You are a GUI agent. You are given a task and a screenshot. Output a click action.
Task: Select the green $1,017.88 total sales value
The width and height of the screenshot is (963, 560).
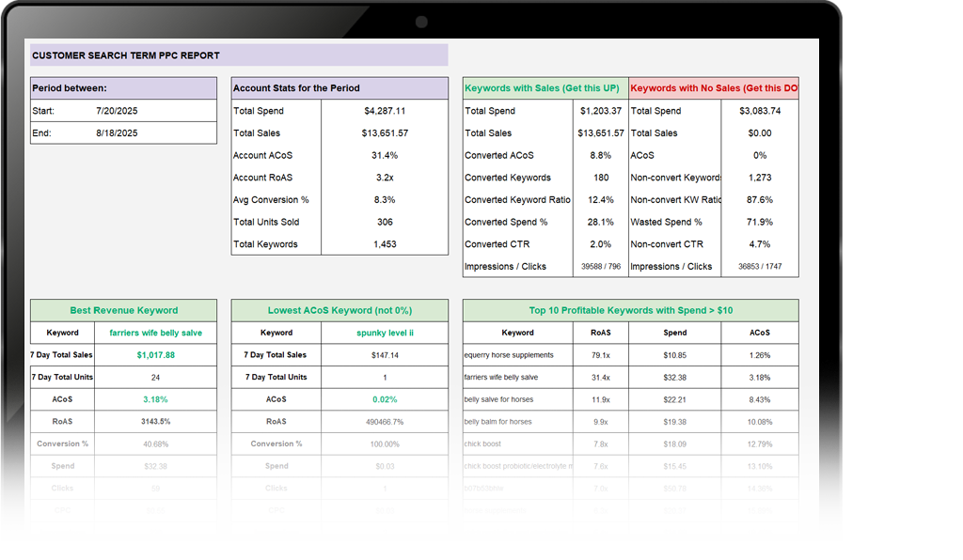155,355
